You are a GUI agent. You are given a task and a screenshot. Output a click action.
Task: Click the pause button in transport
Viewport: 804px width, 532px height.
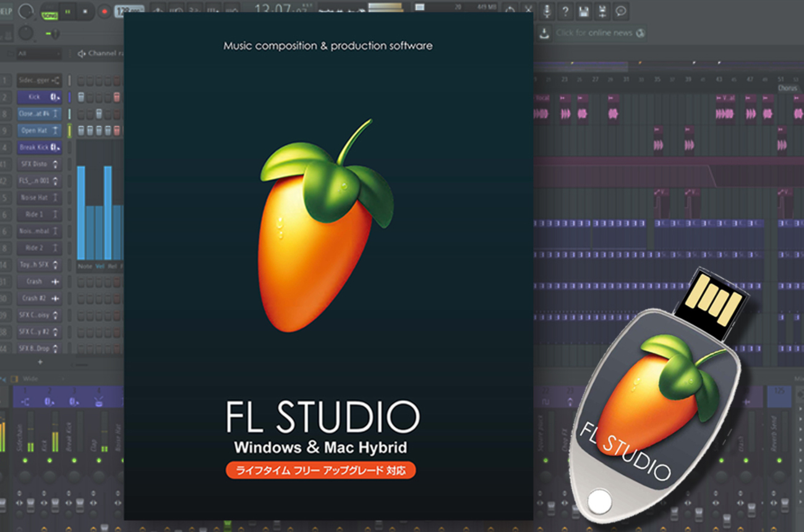click(67, 11)
